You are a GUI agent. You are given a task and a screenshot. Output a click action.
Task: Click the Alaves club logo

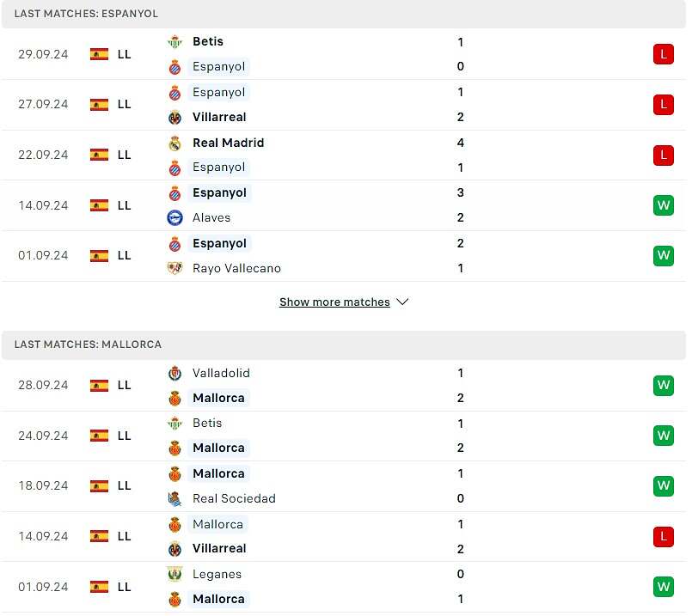click(x=175, y=218)
